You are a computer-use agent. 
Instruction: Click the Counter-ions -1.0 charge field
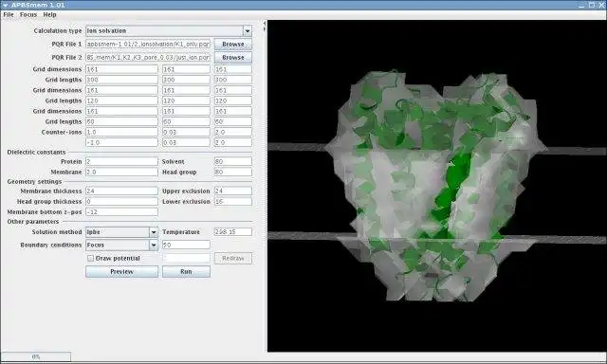tap(121, 142)
